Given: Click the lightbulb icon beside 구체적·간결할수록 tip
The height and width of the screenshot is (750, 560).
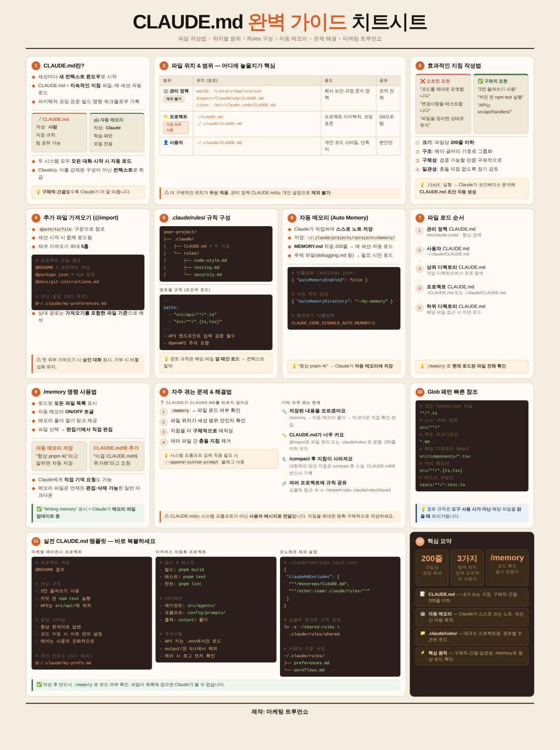Looking at the screenshot, I should pyautogui.click(x=38, y=192).
